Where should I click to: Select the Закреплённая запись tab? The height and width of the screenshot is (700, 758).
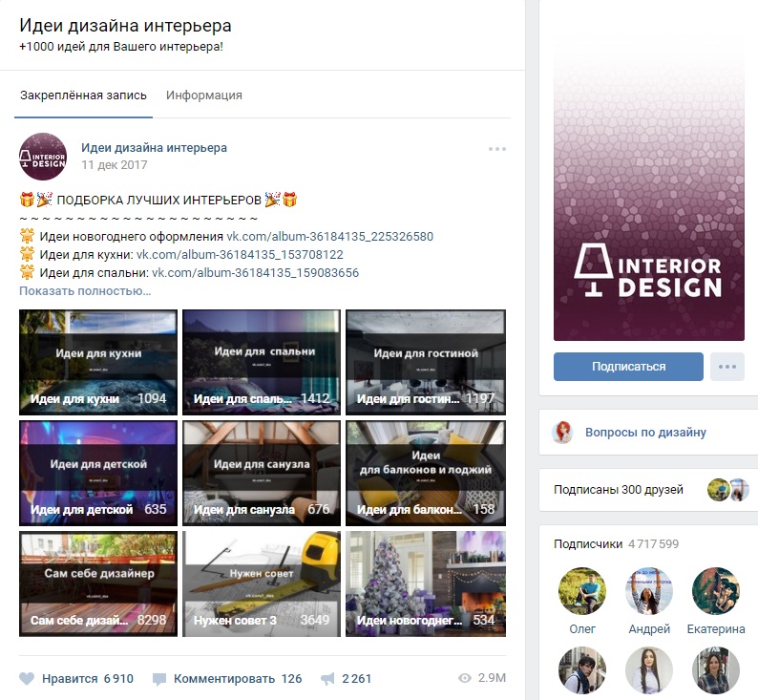(x=83, y=95)
